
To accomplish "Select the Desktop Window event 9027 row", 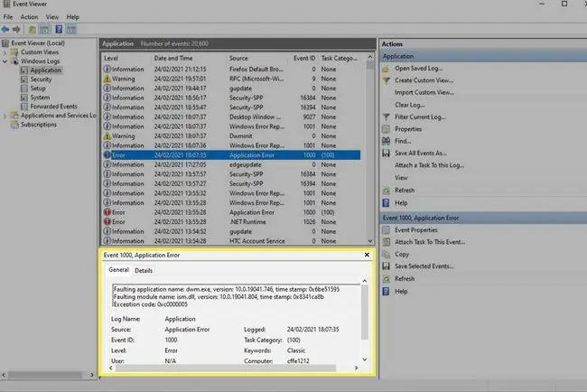I will click(x=232, y=117).
